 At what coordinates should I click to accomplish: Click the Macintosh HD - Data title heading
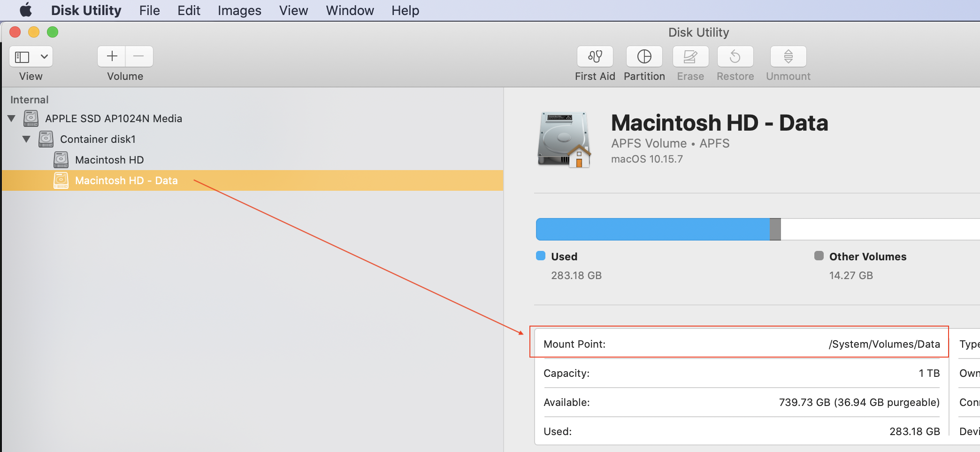720,123
